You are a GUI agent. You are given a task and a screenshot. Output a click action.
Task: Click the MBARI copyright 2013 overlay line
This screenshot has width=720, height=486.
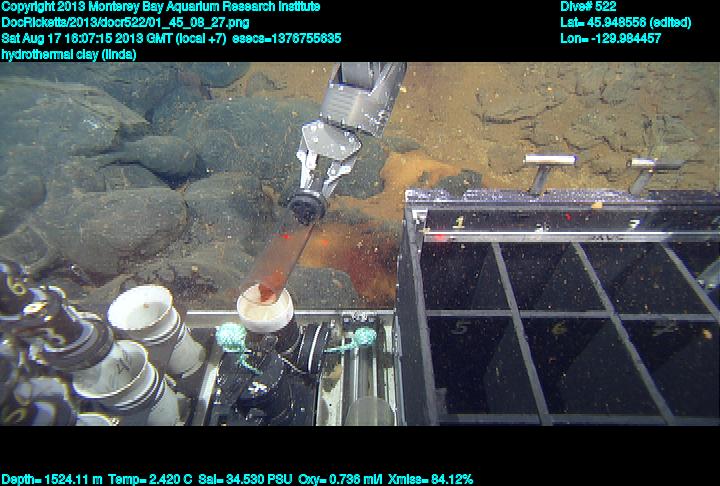(161, 7)
